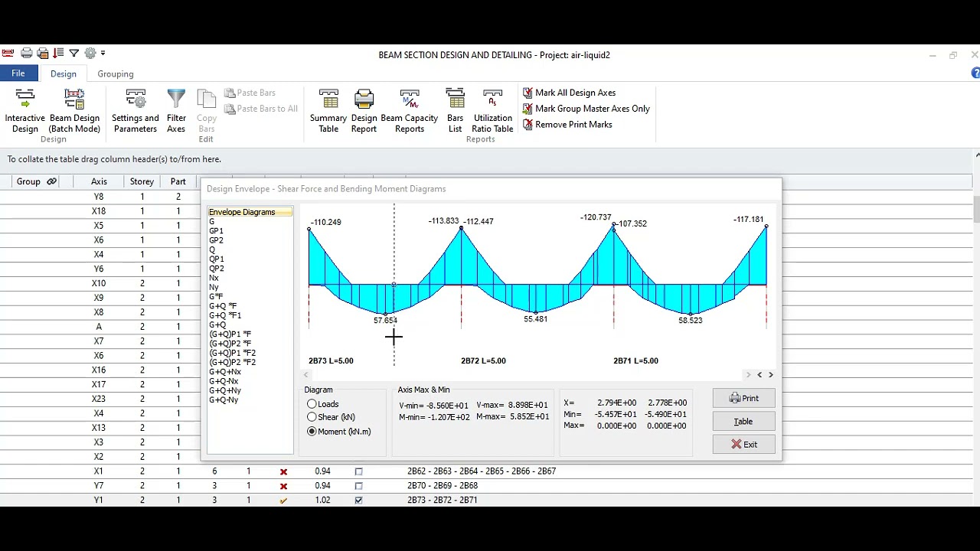Image resolution: width=980 pixels, height=551 pixels.
Task: Click the left arrow of the diagram horizontal scrollbar
Action: click(306, 375)
